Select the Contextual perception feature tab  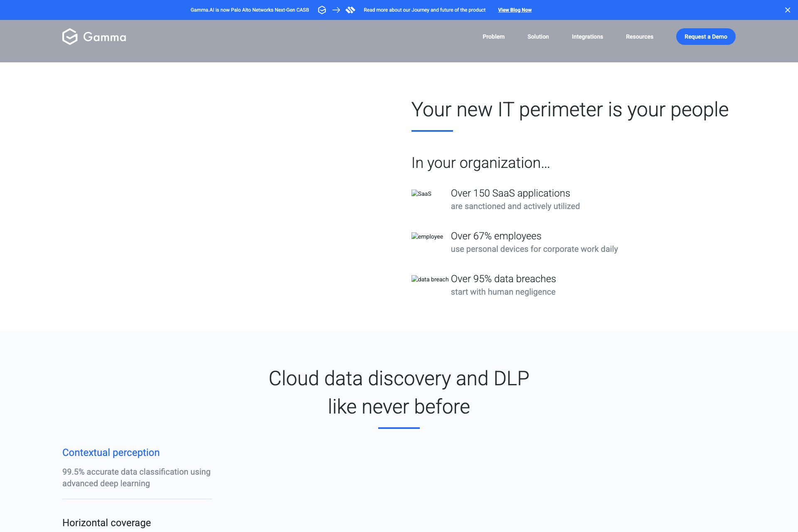[x=111, y=453]
